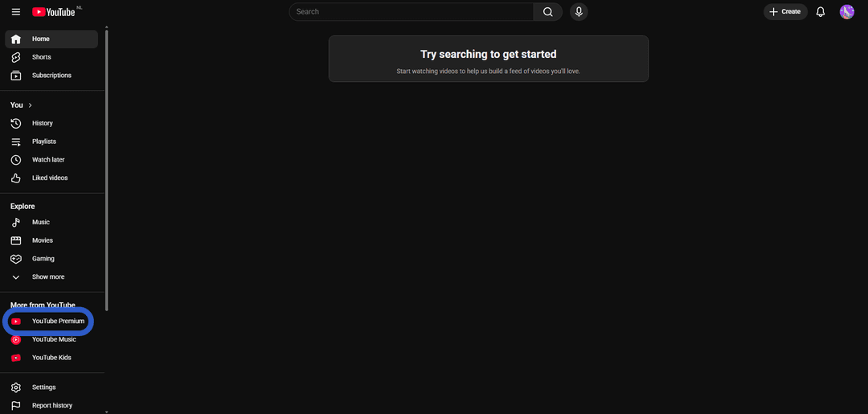Expand Show more in Explore
The height and width of the screenshot is (414, 868).
pyautogui.click(x=51, y=277)
